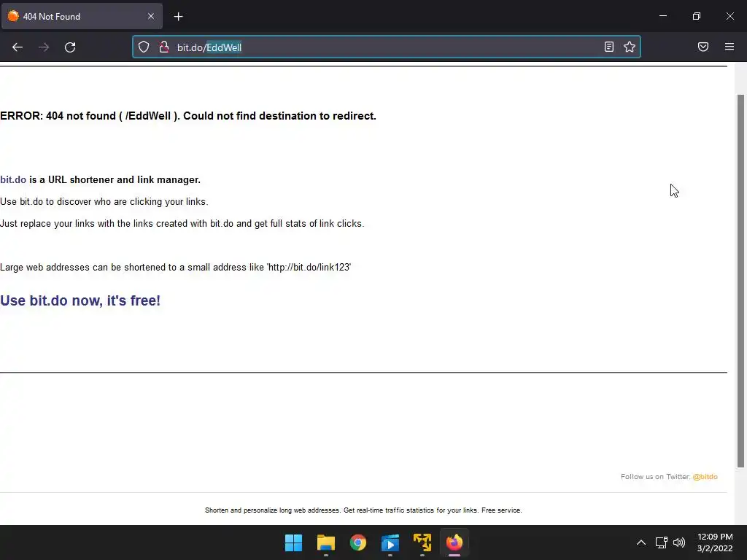Click 'Use bit.do to discover who' sentence
The height and width of the screenshot is (560, 747).
pos(104,201)
